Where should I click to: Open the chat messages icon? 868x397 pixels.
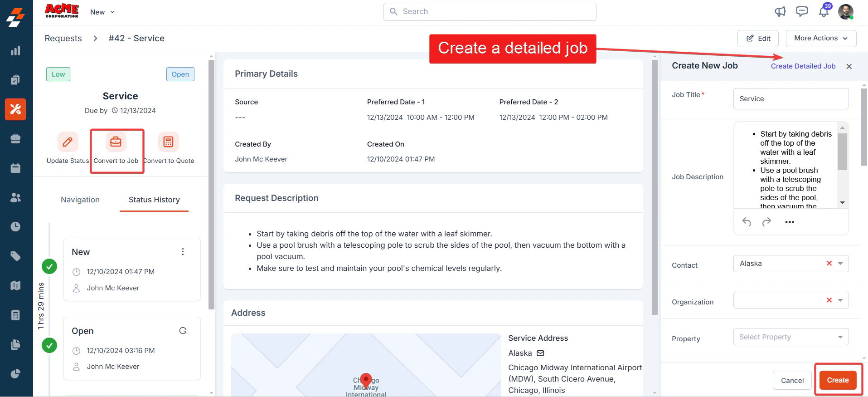click(802, 12)
